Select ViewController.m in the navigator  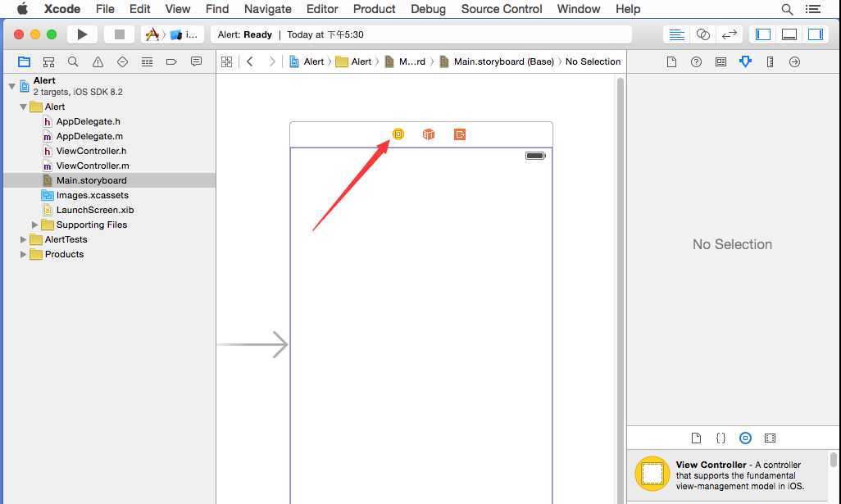[93, 166]
